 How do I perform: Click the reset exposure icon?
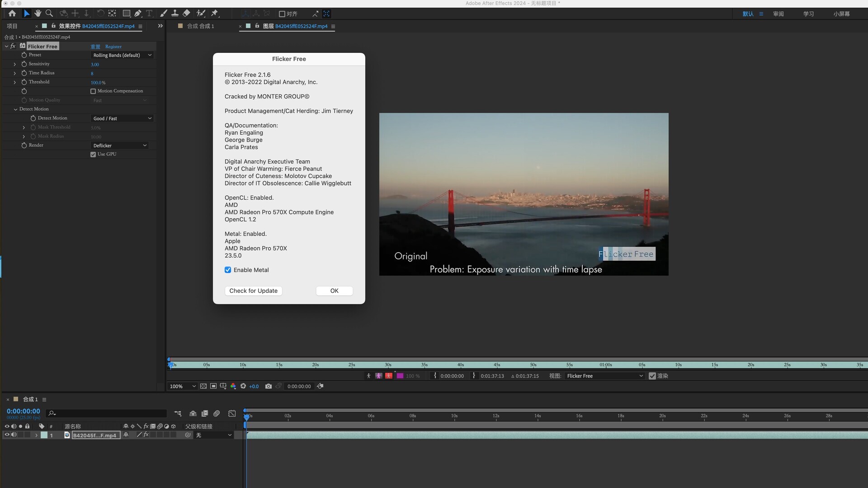243,386
